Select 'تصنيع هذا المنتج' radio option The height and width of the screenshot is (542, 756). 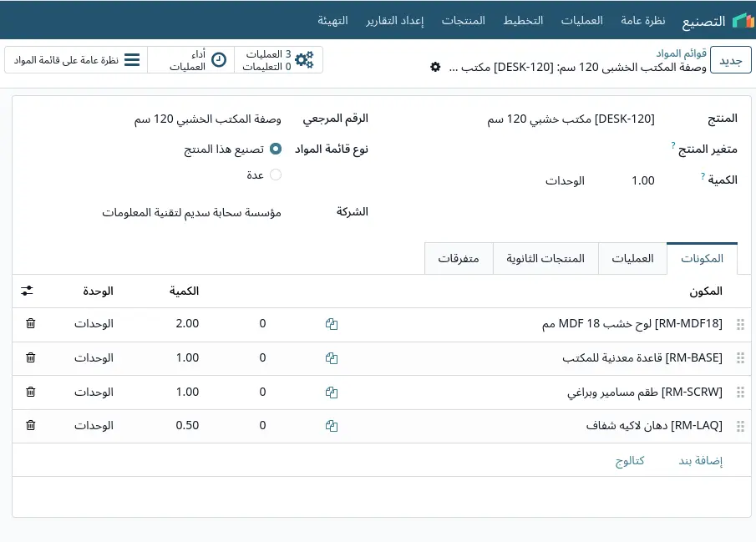pos(276,149)
